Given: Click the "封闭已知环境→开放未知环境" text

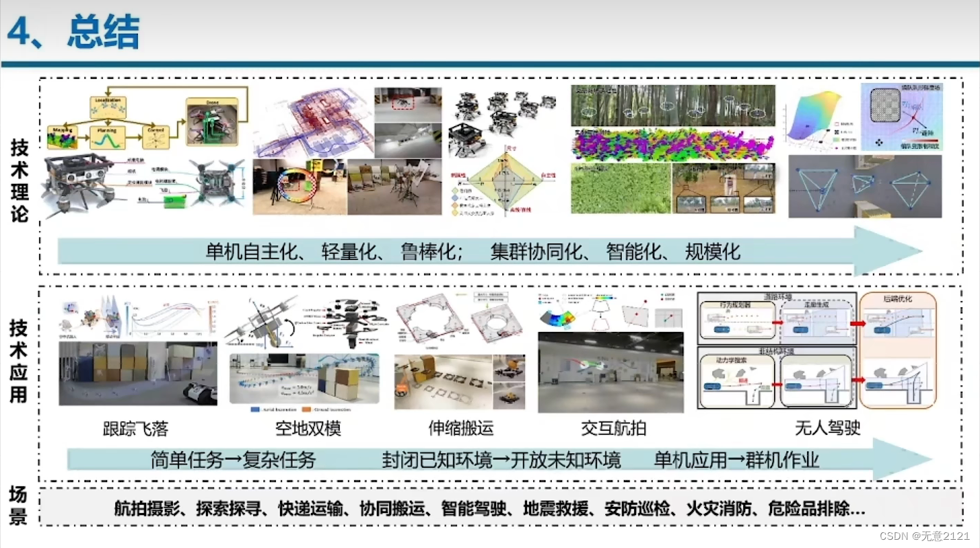Looking at the screenshot, I should [x=501, y=460].
